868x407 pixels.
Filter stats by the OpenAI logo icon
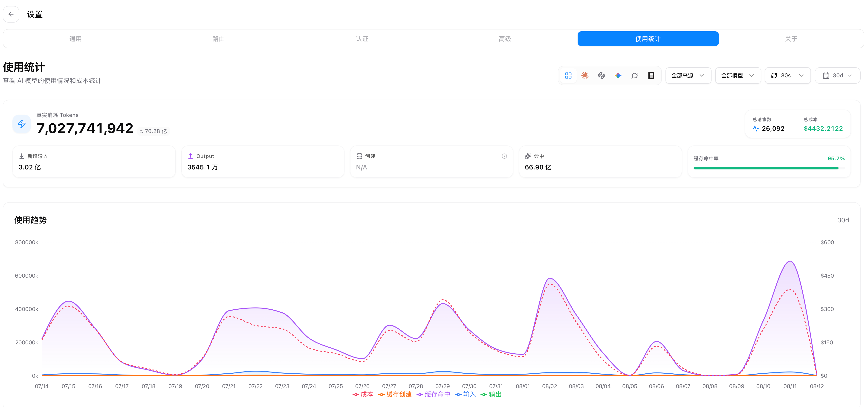click(602, 76)
